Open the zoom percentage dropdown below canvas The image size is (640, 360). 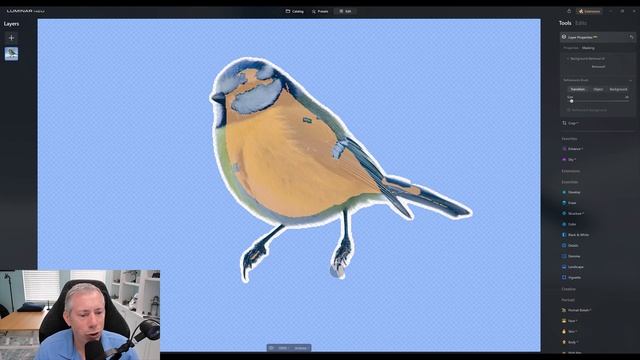(283, 348)
